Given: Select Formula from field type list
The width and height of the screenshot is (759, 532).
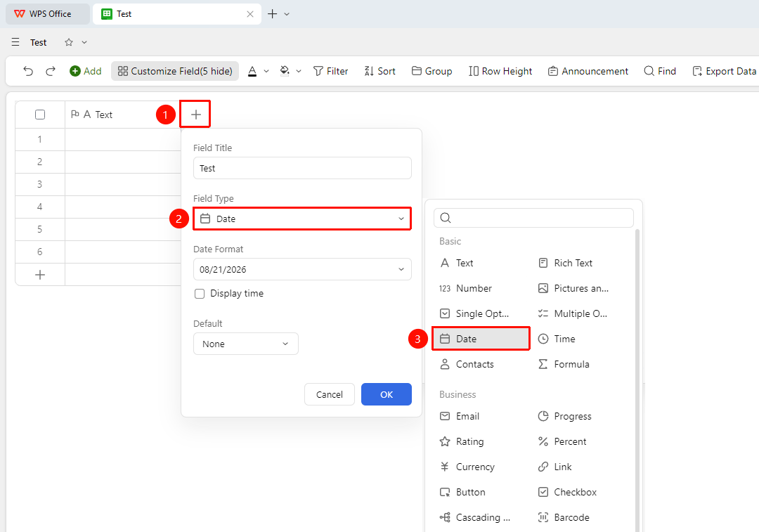Looking at the screenshot, I should click(x=564, y=365).
